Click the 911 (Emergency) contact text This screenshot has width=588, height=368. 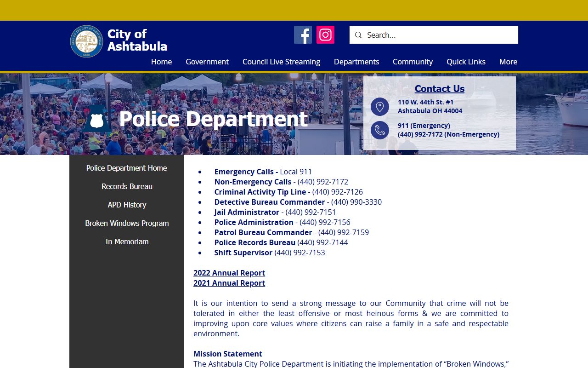pos(424,126)
